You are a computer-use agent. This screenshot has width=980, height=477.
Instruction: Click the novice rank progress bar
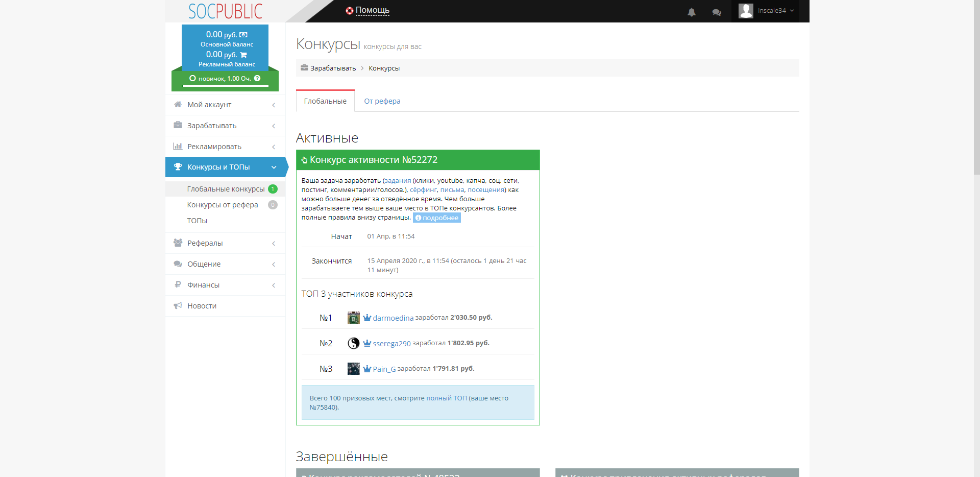226,86
